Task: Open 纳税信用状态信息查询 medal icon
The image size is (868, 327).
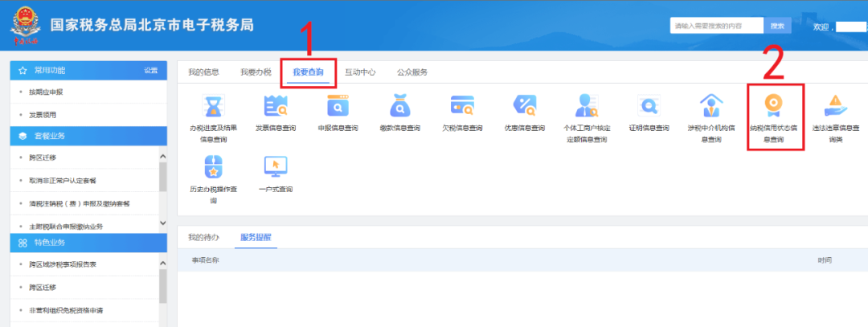Action: point(773,106)
